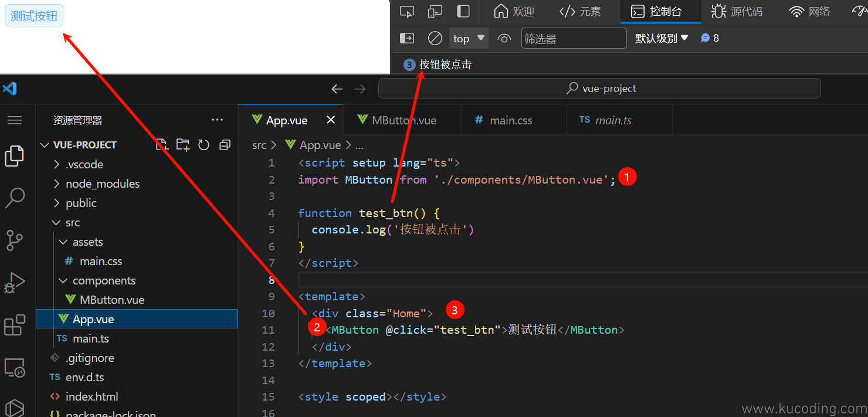Expand the public folder

[x=136, y=203]
